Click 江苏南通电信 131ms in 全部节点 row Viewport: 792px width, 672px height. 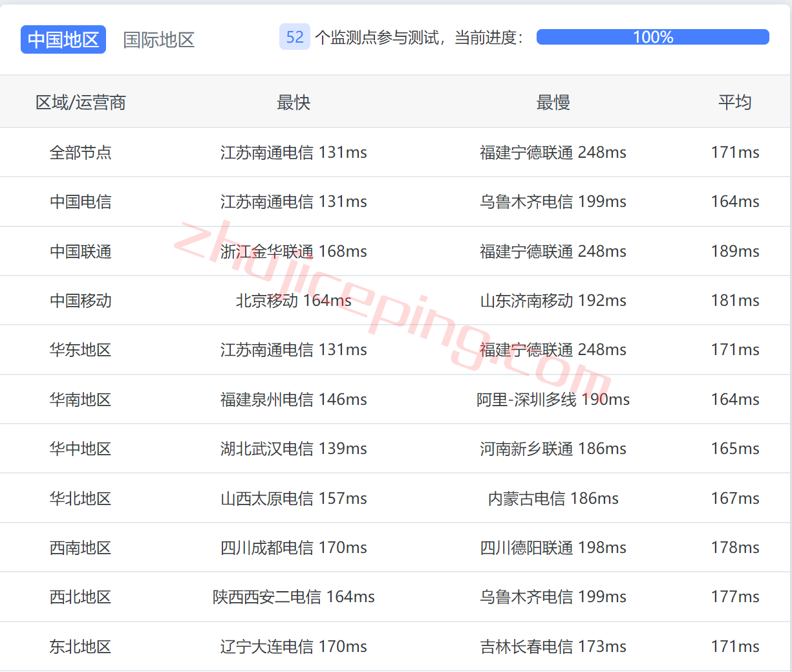(x=294, y=152)
